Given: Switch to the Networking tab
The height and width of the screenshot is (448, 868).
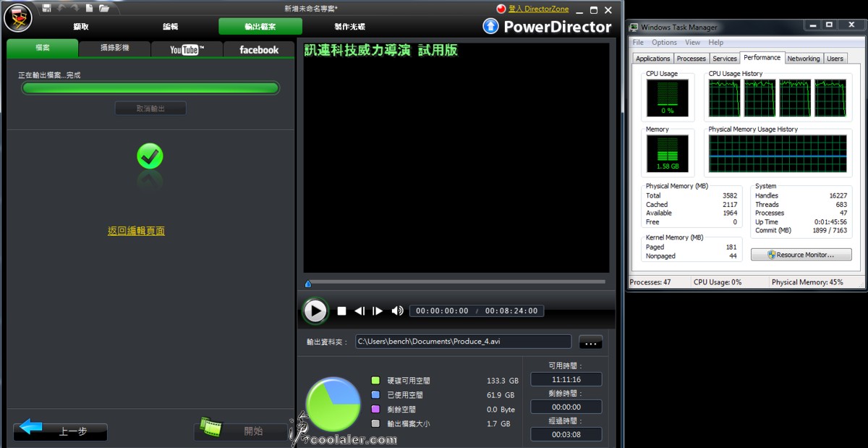Looking at the screenshot, I should point(804,59).
